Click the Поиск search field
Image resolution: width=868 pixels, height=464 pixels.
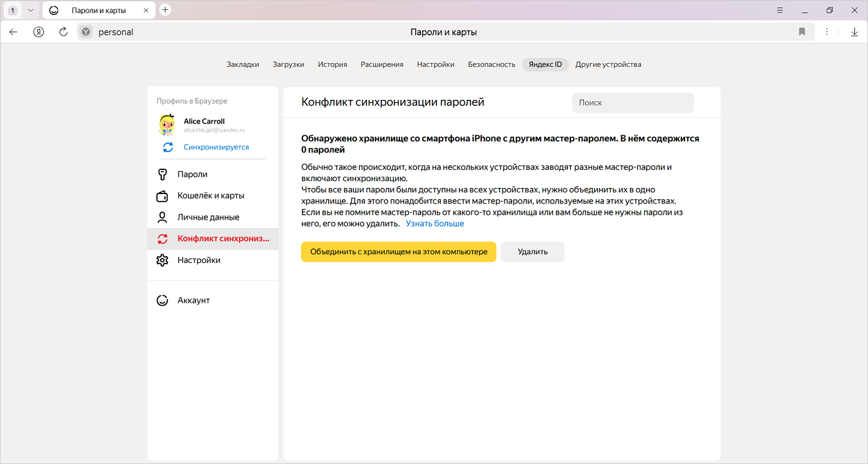click(632, 102)
